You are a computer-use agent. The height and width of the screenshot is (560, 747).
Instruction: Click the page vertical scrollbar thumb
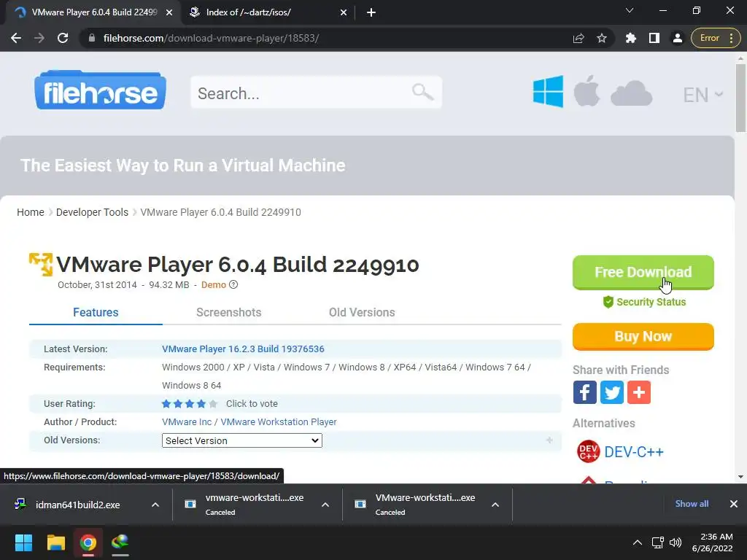click(x=740, y=98)
